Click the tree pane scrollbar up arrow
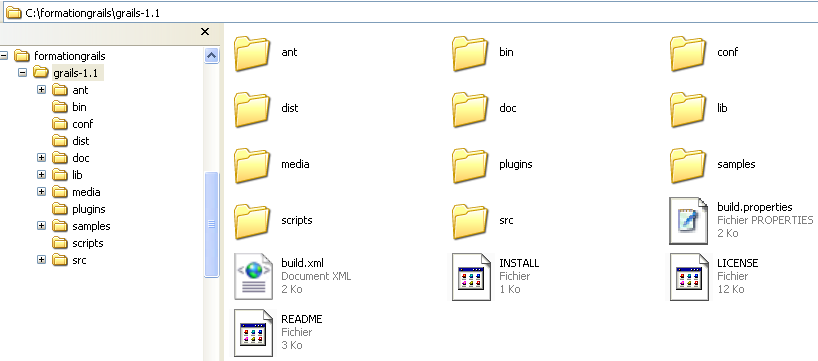 pos(211,55)
